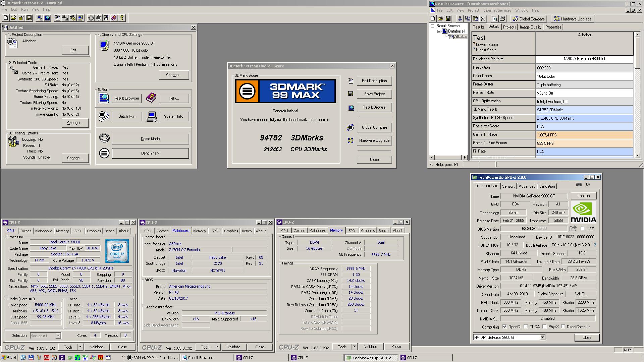Click the Delete X icon in Result Browser toolbar

[483, 19]
